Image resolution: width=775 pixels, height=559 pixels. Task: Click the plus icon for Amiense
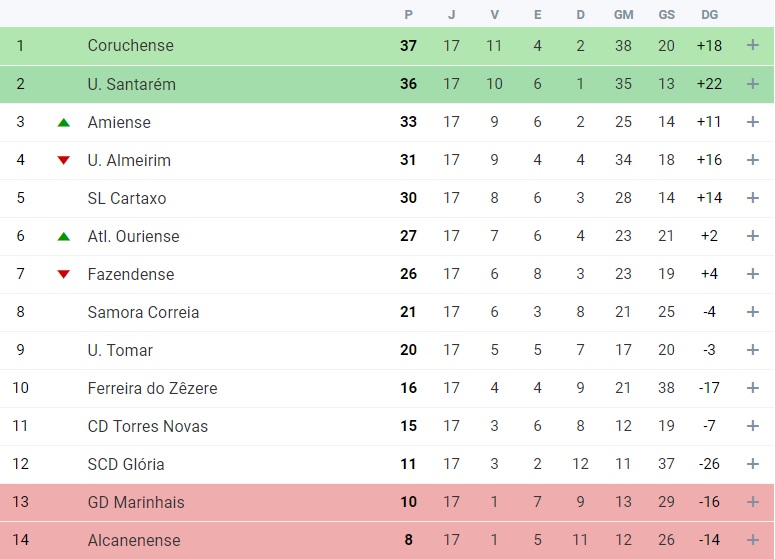(x=752, y=122)
